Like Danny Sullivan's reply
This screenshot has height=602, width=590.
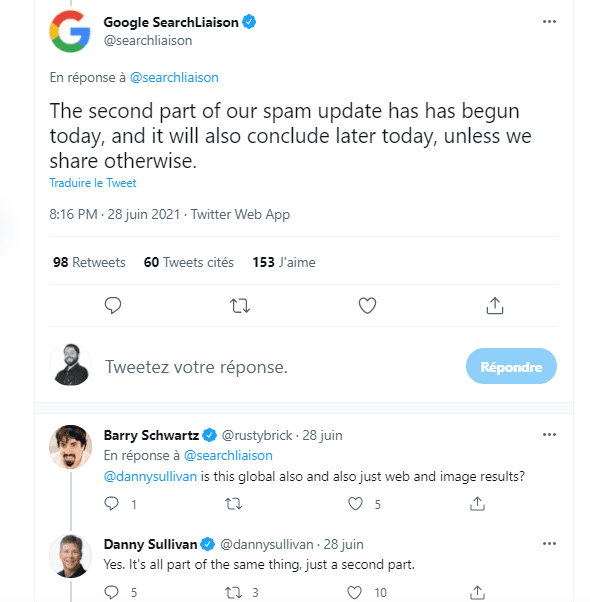pos(354,592)
